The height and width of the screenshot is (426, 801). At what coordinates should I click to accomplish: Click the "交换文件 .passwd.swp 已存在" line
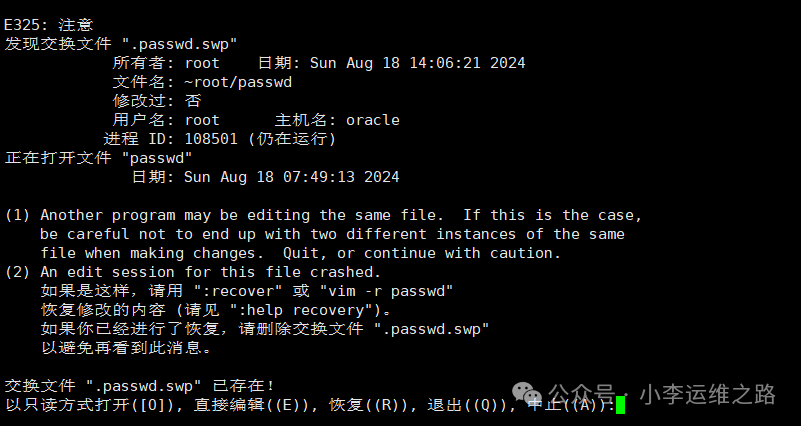coord(140,385)
